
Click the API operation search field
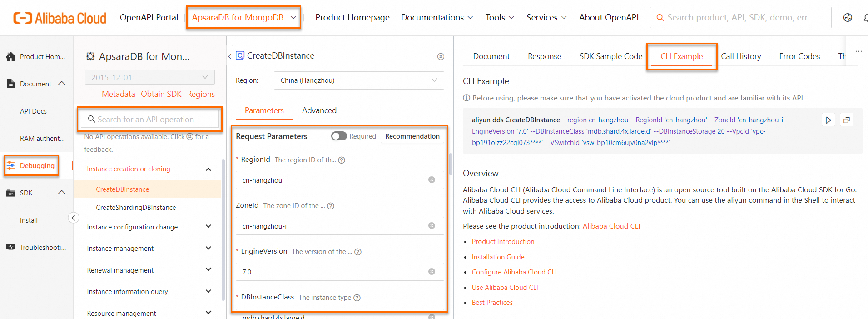150,120
